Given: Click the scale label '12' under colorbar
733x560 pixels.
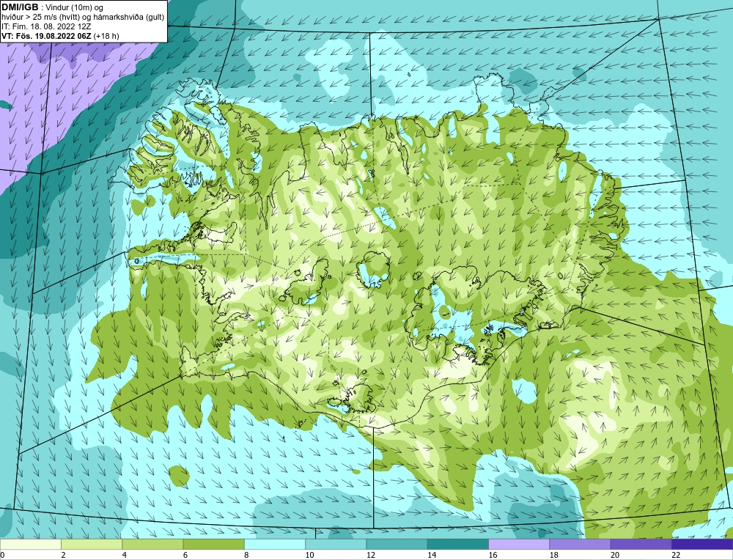Looking at the screenshot, I should click(x=370, y=555).
